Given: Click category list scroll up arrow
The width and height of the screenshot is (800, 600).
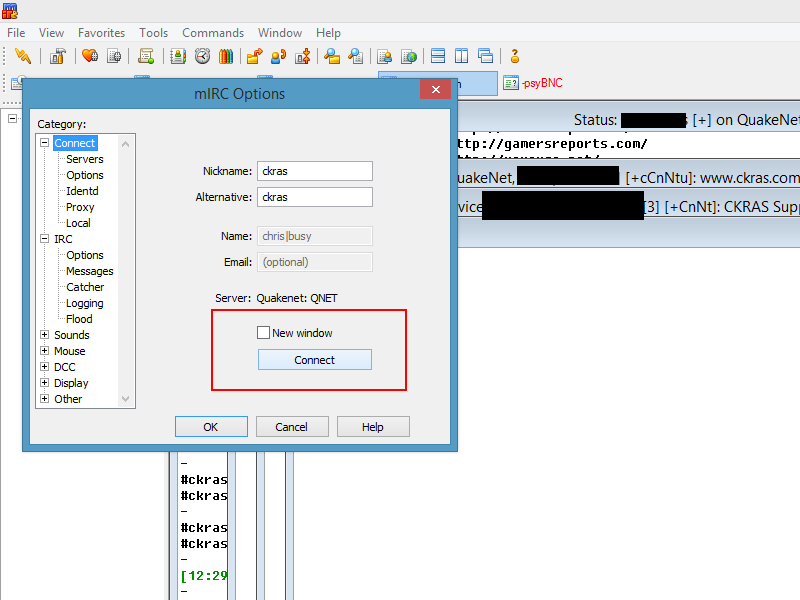Looking at the screenshot, I should (x=126, y=144).
